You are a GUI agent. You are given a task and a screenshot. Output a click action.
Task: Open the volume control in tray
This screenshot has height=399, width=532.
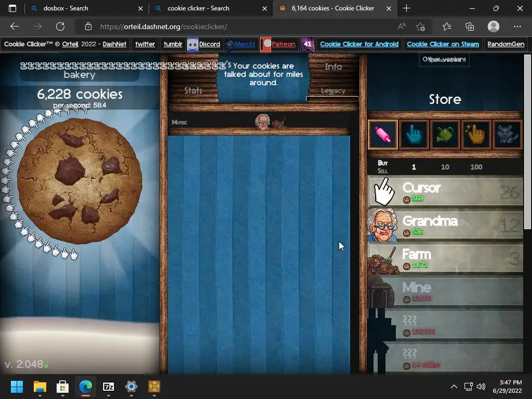point(481,387)
